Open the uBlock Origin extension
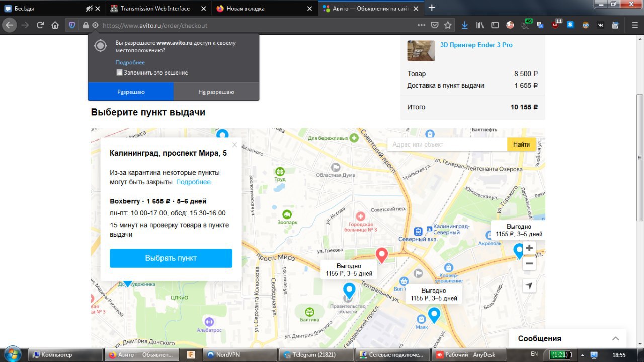This screenshot has height=362, width=644. (x=556, y=25)
